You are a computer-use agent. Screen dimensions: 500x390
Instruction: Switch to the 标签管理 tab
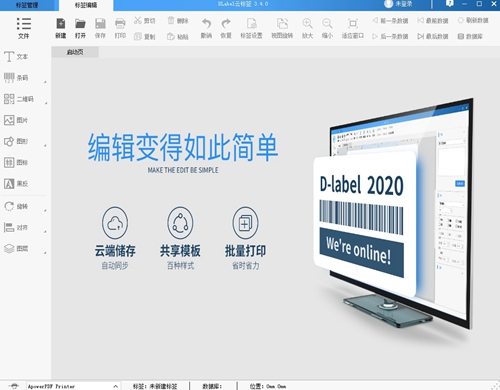[x=27, y=5]
